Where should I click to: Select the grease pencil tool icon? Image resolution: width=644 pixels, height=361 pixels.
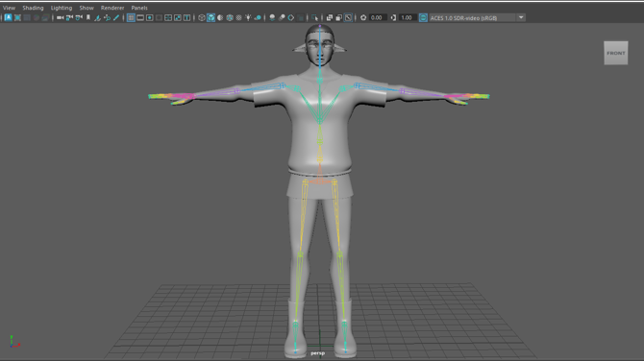[x=116, y=17]
